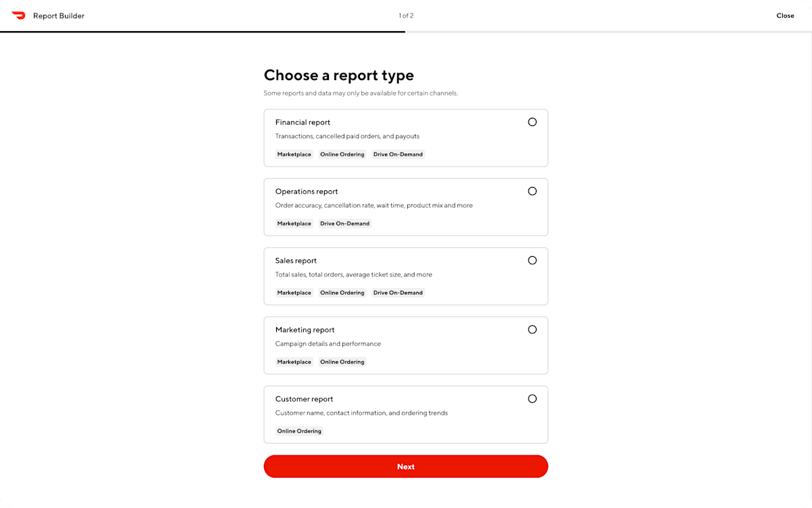
Task: Click the 1 of 2 step indicator
Action: (x=405, y=15)
